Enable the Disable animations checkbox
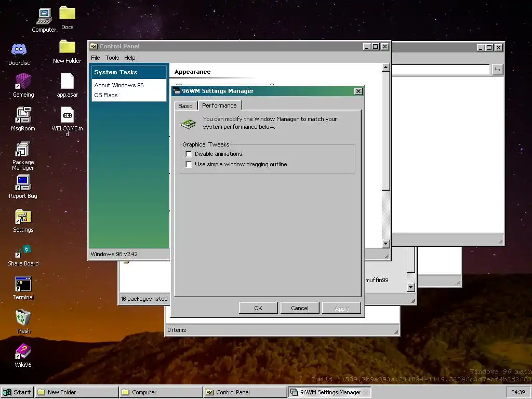Image resolution: width=532 pixels, height=399 pixels. pos(189,154)
